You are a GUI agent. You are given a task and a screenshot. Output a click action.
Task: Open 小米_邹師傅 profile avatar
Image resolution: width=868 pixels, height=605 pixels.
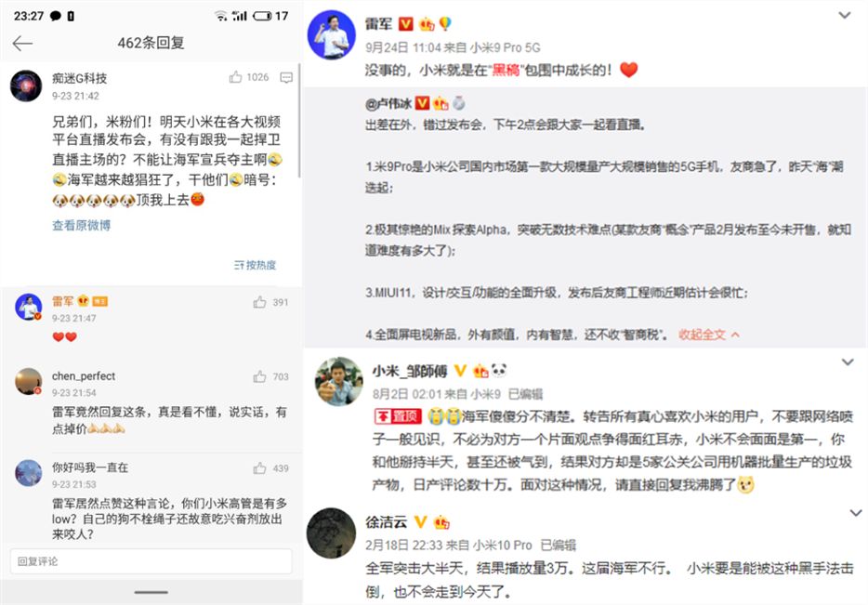pos(339,381)
